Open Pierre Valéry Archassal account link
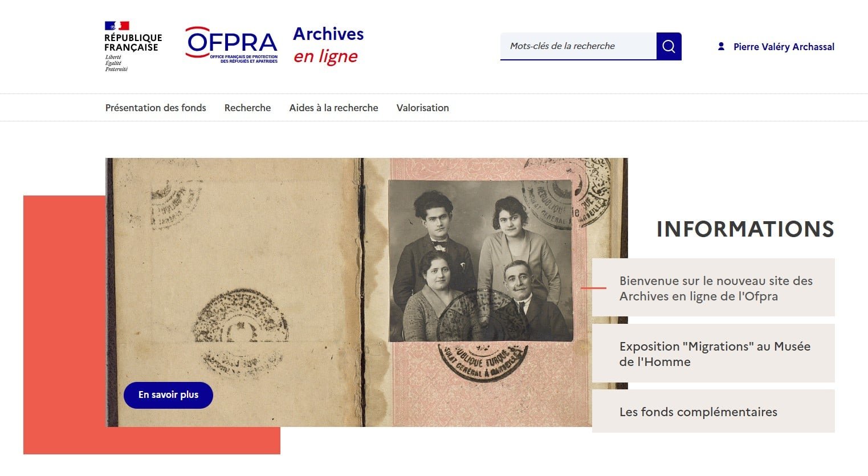The height and width of the screenshot is (476, 868). (x=784, y=47)
